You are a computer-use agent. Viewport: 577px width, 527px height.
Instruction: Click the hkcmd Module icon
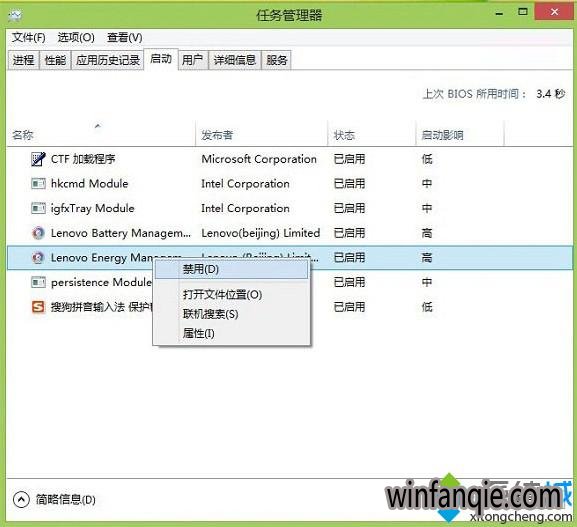[38, 183]
